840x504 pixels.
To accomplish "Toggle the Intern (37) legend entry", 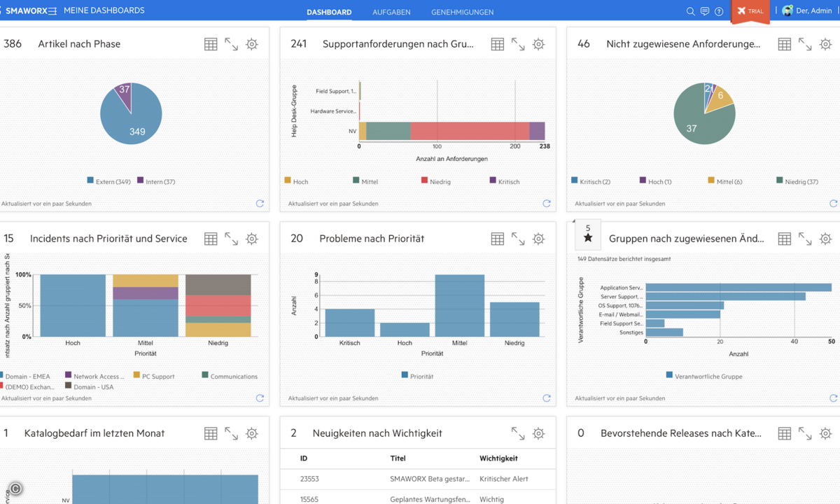I will point(156,181).
